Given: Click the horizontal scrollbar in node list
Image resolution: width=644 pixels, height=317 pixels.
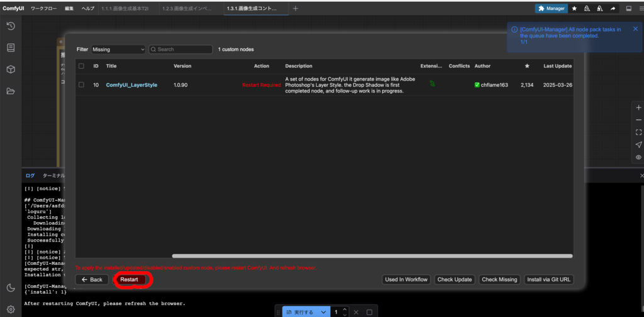Looking at the screenshot, I should coord(372,256).
